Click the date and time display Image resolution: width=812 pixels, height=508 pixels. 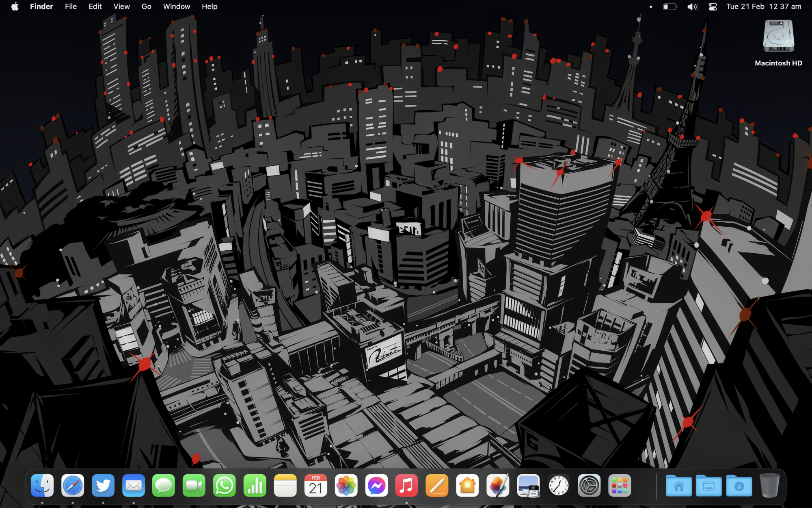click(x=763, y=7)
